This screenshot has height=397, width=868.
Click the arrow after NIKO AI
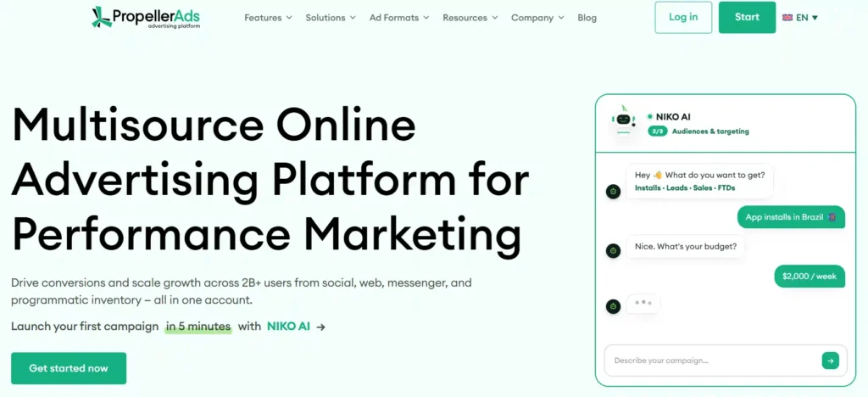(320, 327)
